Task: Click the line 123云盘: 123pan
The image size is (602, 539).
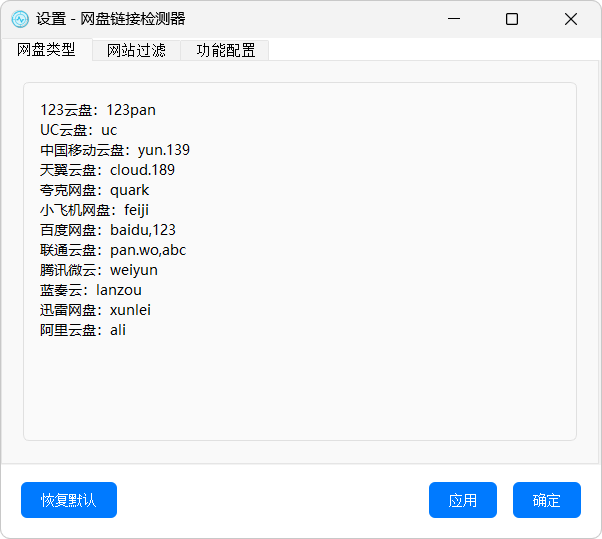Action: coord(98,110)
